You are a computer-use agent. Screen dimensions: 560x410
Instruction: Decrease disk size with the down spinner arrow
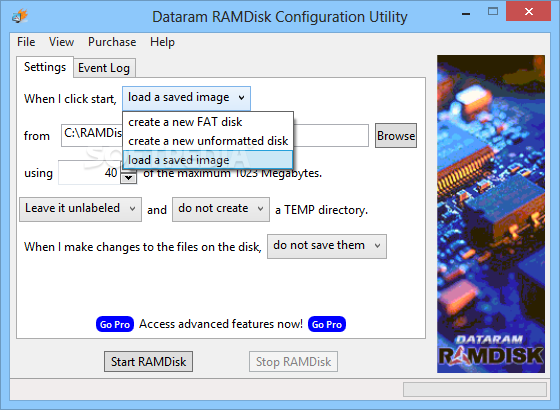129,178
